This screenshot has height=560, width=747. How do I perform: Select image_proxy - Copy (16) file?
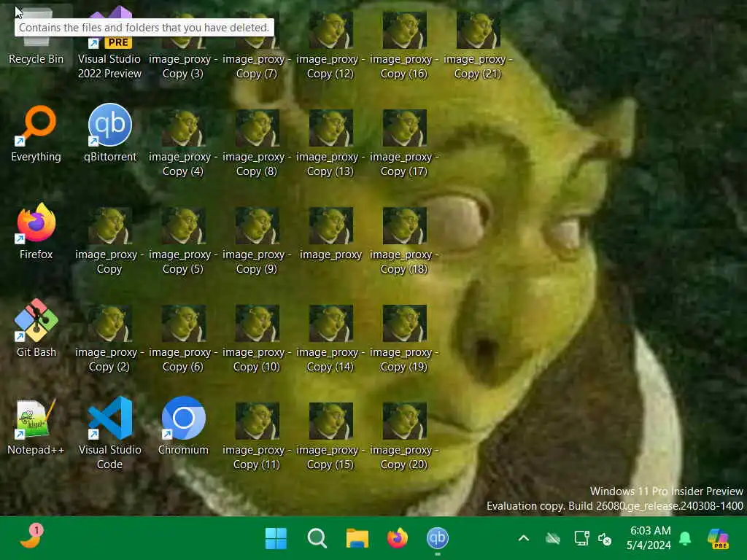point(404,45)
